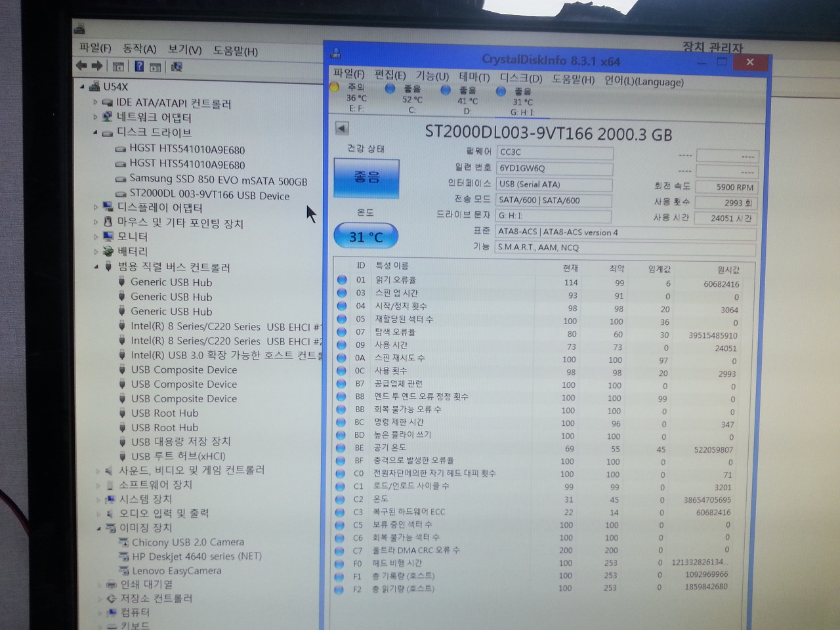
Task: Click the show properties icon in Device Manager toolbar
Action: [118, 66]
